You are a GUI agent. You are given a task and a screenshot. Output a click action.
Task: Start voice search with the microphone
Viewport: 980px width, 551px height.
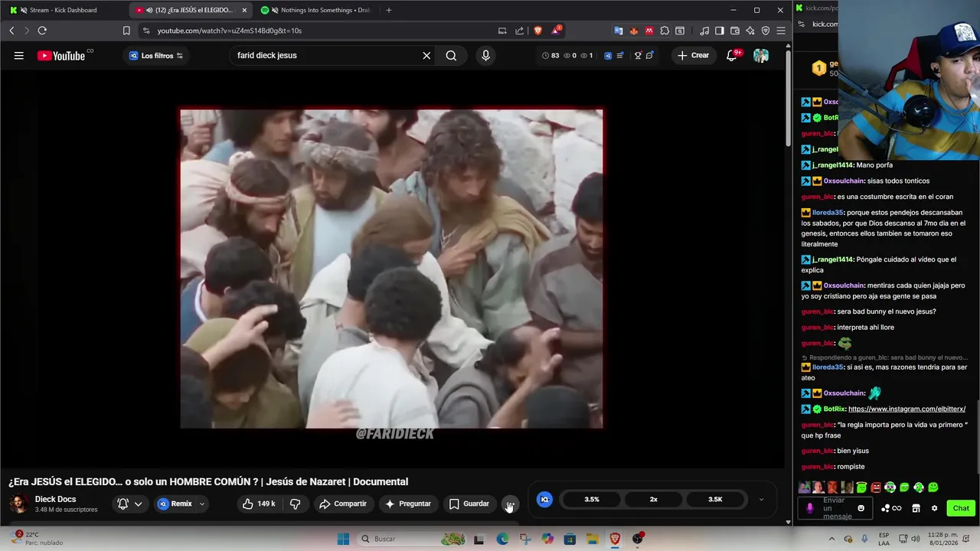[485, 55]
